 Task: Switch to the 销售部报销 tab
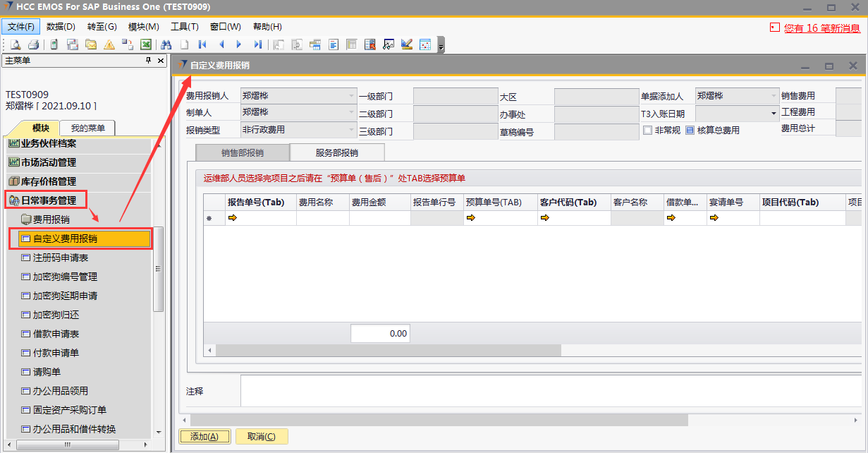pos(242,152)
